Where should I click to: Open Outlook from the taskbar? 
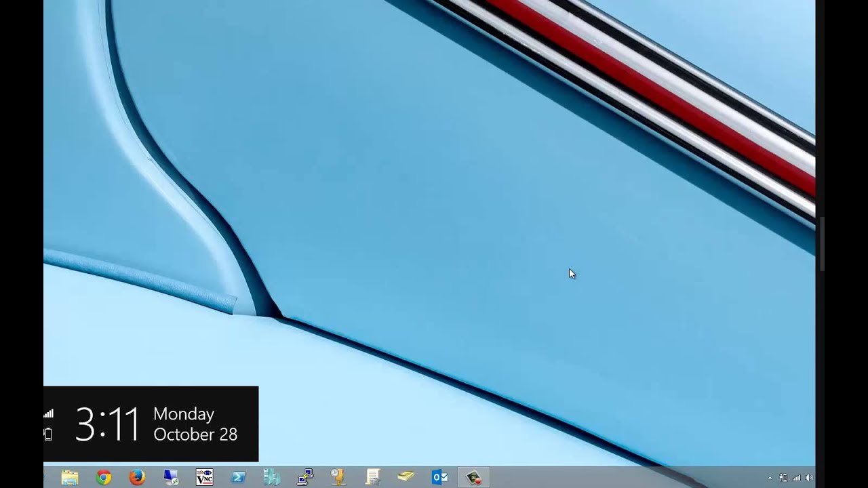tap(440, 477)
